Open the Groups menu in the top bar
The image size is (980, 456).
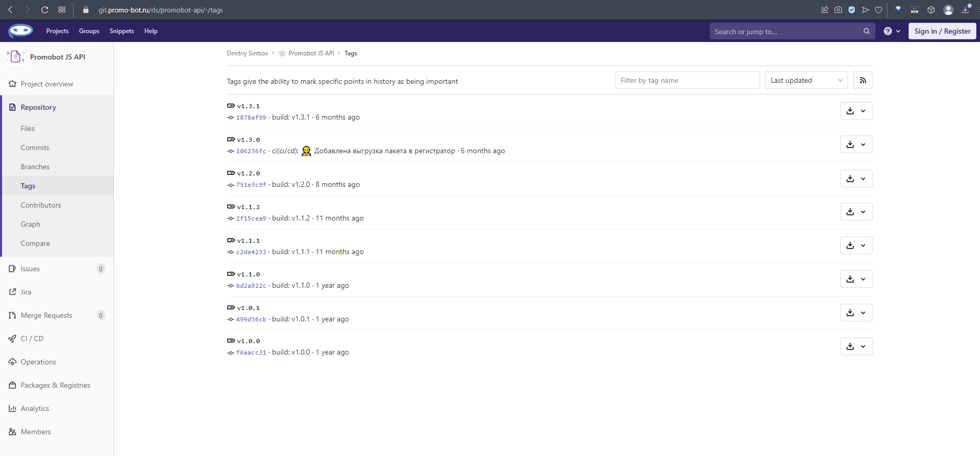[89, 31]
